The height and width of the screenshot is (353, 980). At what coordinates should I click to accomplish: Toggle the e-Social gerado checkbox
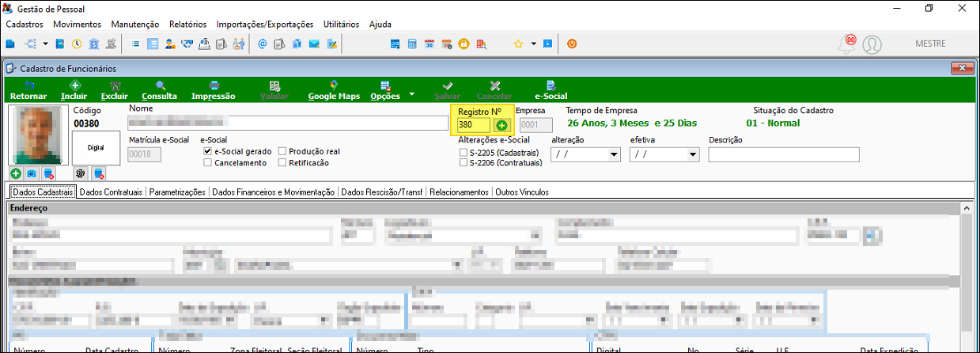pyautogui.click(x=207, y=151)
